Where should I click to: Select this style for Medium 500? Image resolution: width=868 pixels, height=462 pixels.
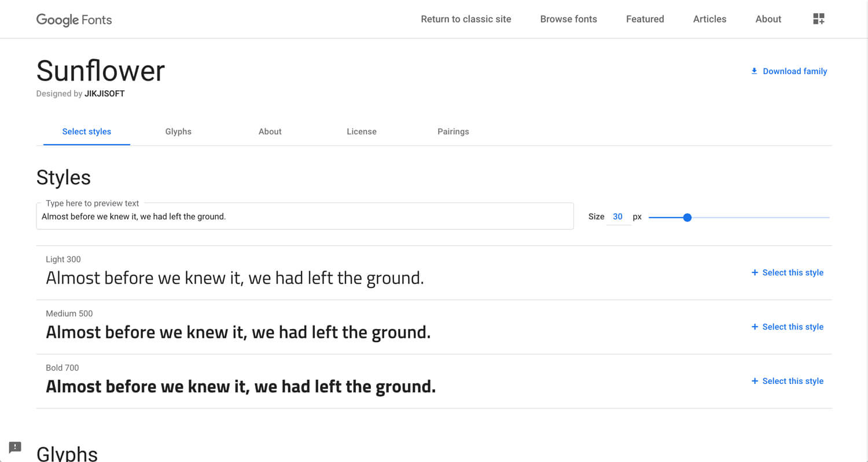787,327
